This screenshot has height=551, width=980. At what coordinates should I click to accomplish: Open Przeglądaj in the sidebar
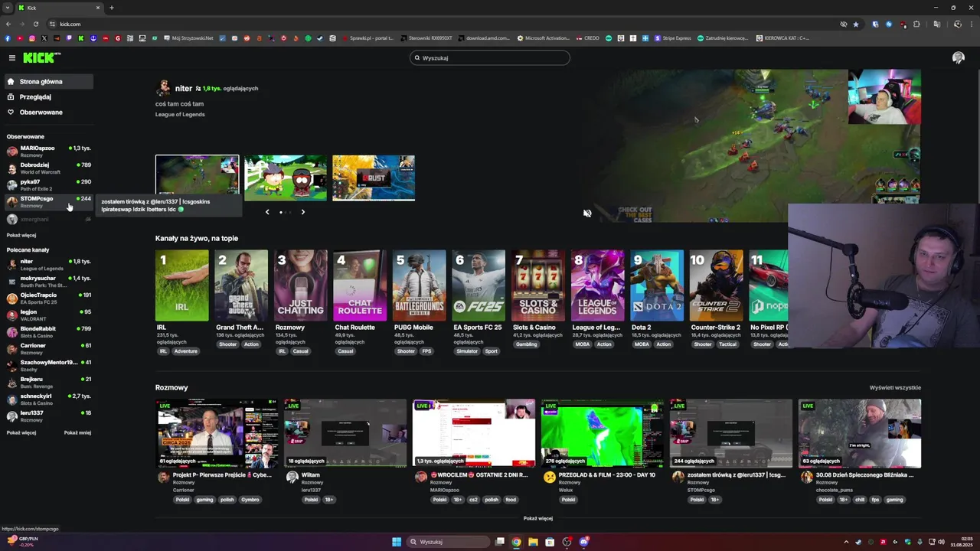tap(47, 97)
